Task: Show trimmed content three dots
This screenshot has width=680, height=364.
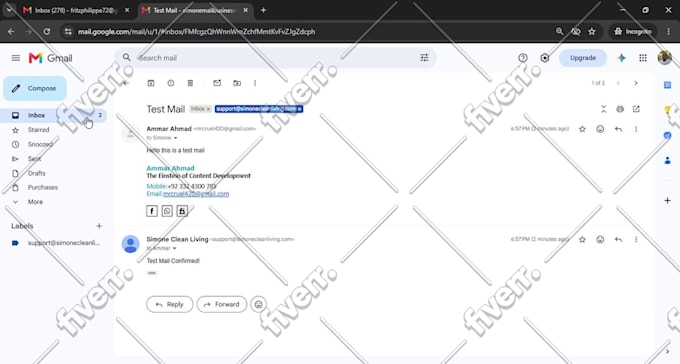Action: coord(152,273)
